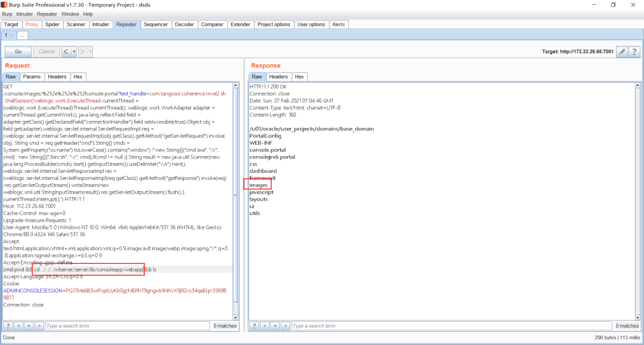Click the plus options button in response search
Viewport: 644px width, 345px height.
pos(275,326)
